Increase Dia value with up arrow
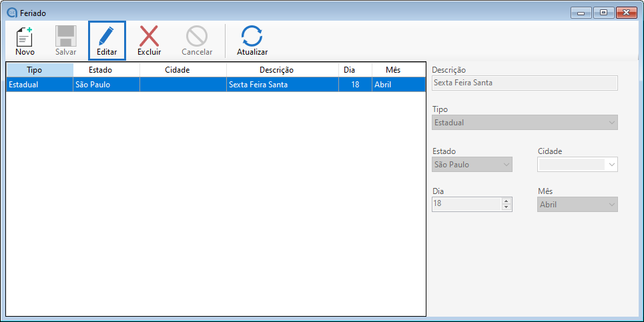Image resolution: width=644 pixels, height=322 pixels. (x=507, y=201)
